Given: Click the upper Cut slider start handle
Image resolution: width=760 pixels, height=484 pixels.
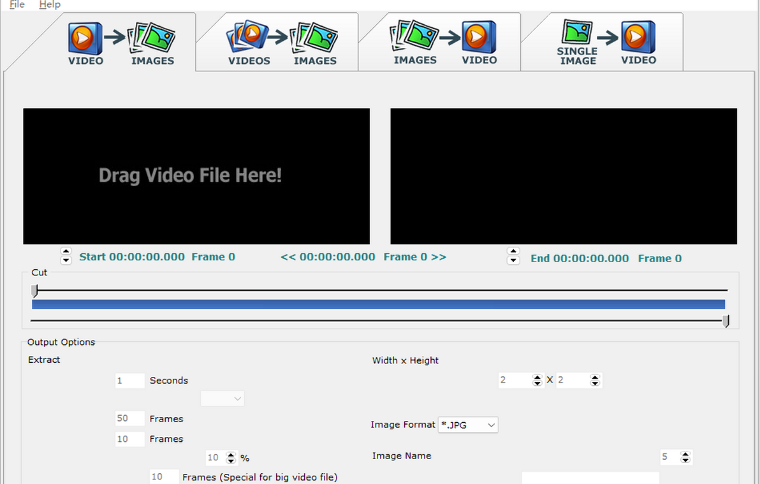Looking at the screenshot, I should (x=34, y=291).
